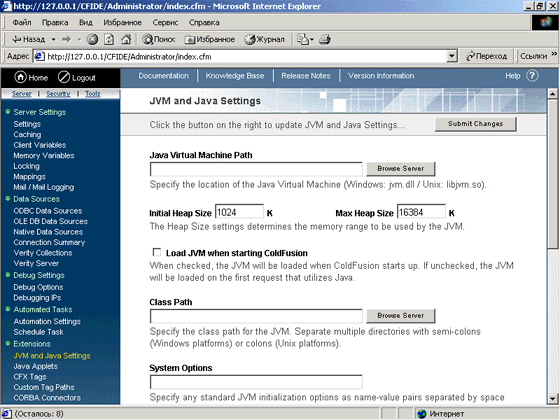Image resolution: width=560 pixels, height=420 pixels.
Task: Open the Файл menu
Action: tap(22, 22)
